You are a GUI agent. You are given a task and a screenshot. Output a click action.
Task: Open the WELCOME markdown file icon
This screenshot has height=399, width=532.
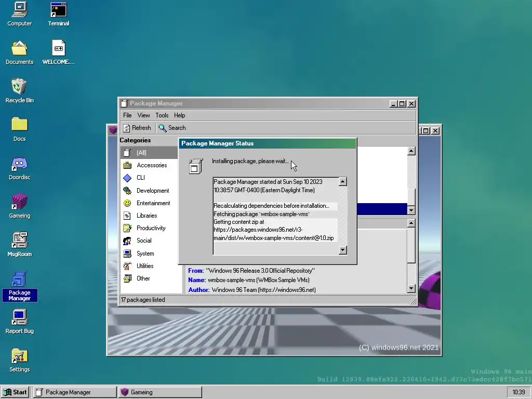tap(58, 52)
